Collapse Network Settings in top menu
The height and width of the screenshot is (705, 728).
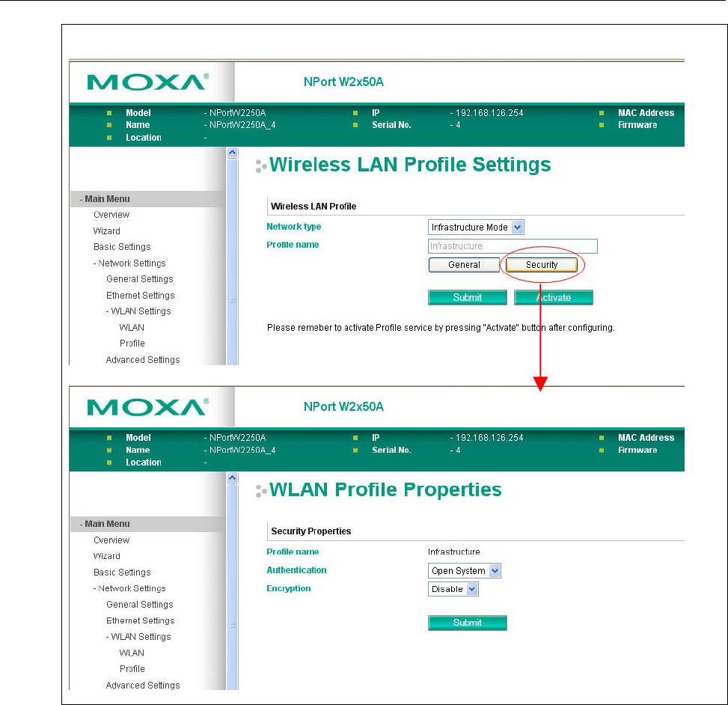click(129, 263)
